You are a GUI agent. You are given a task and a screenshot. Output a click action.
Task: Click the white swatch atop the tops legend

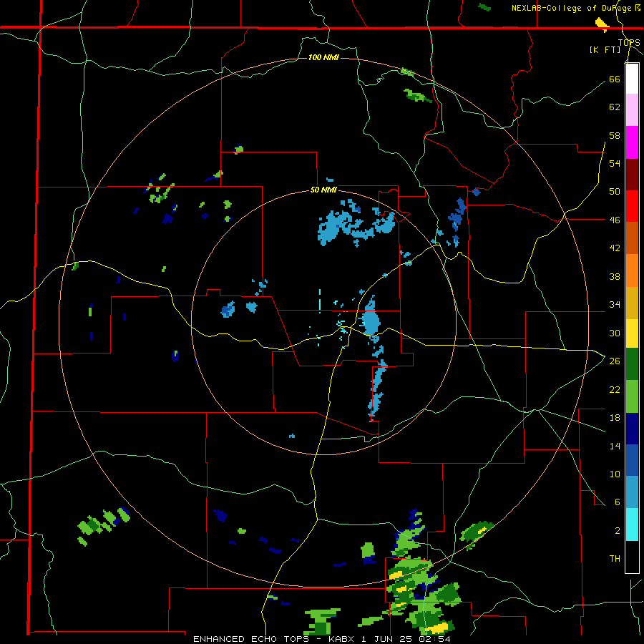632,79
